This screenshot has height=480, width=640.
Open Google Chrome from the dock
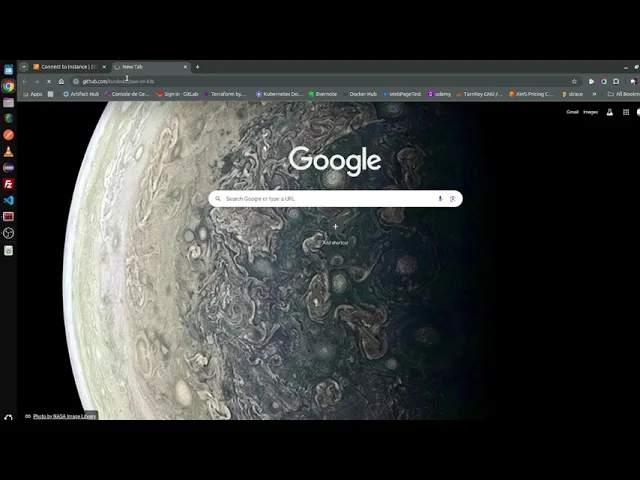tap(9, 86)
